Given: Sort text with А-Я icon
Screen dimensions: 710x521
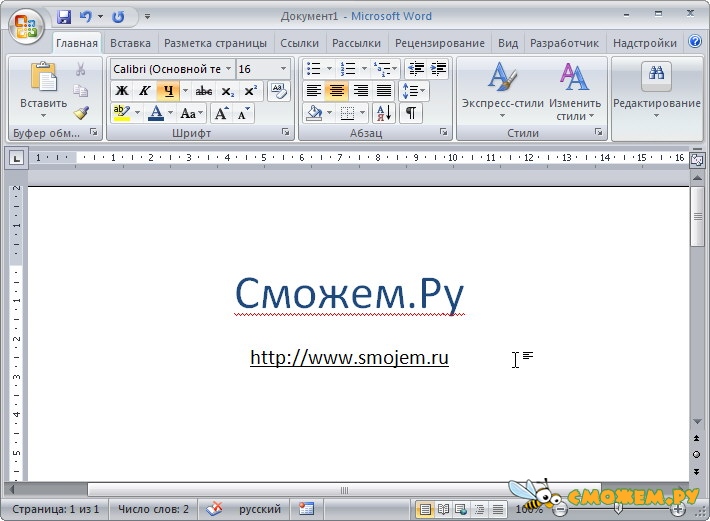Looking at the screenshot, I should [384, 113].
